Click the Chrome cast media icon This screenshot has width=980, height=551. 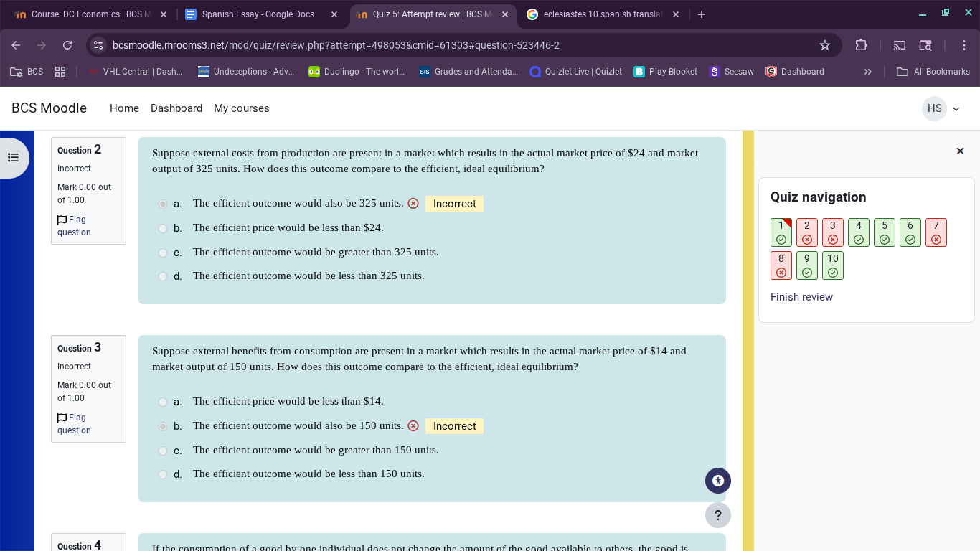900,45
